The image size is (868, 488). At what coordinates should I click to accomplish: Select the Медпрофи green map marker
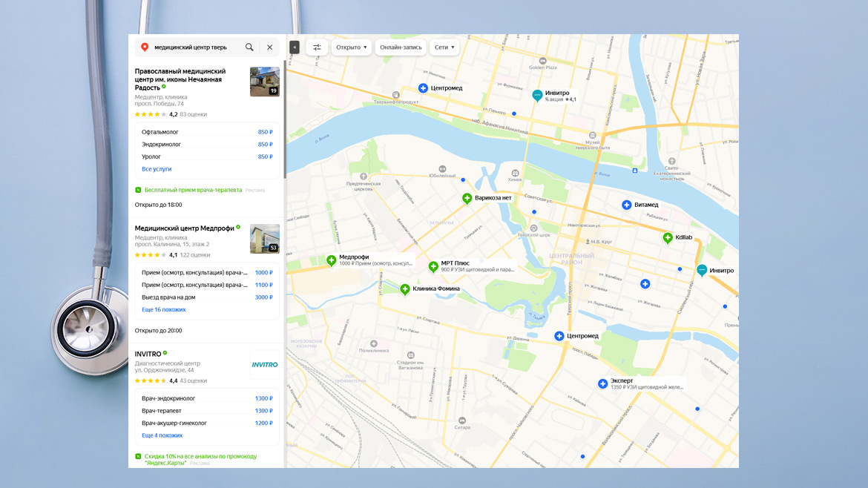[x=332, y=260]
